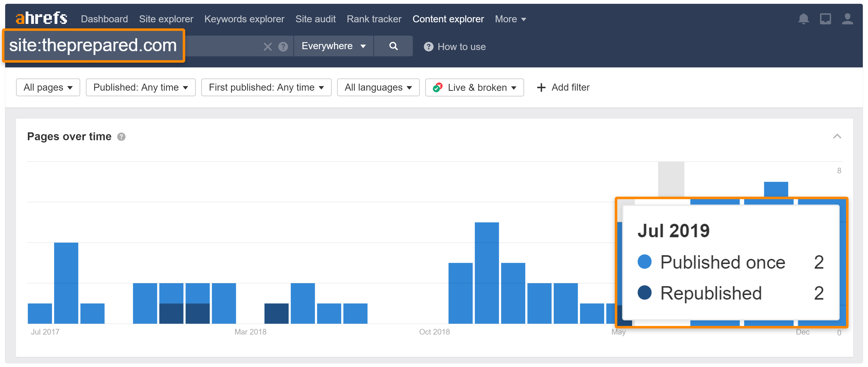868x367 pixels.
Task: Select All languages filter dropdown
Action: click(379, 87)
